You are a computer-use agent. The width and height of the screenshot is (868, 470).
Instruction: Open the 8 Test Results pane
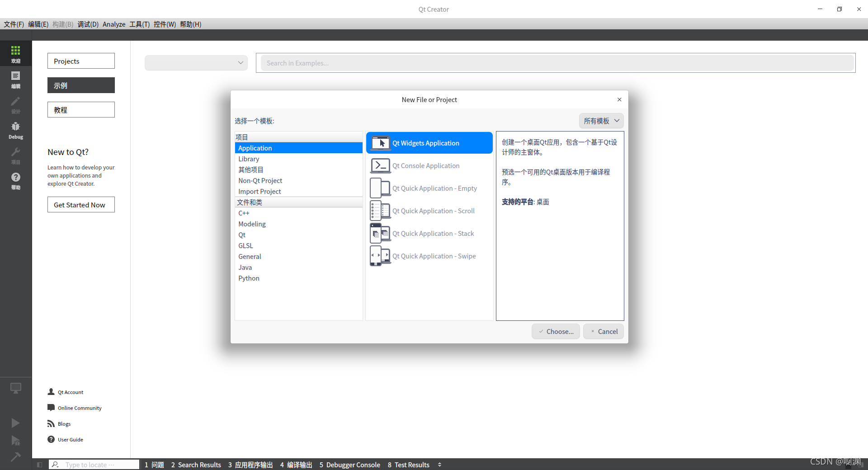[x=408, y=465]
